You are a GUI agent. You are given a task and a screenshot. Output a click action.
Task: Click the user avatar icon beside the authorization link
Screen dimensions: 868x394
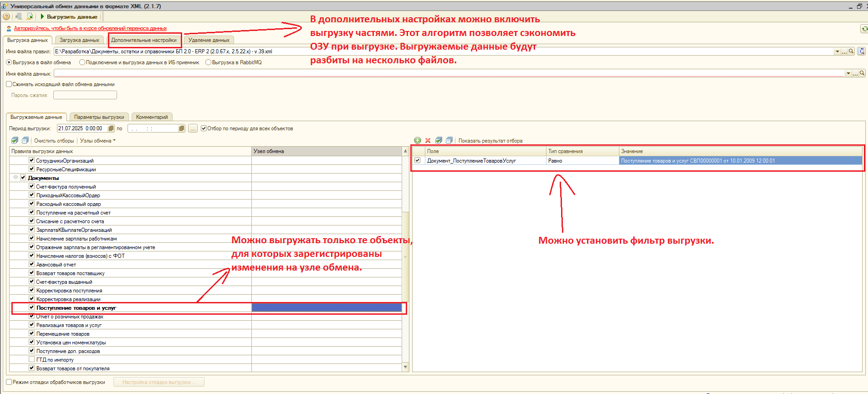(9, 28)
